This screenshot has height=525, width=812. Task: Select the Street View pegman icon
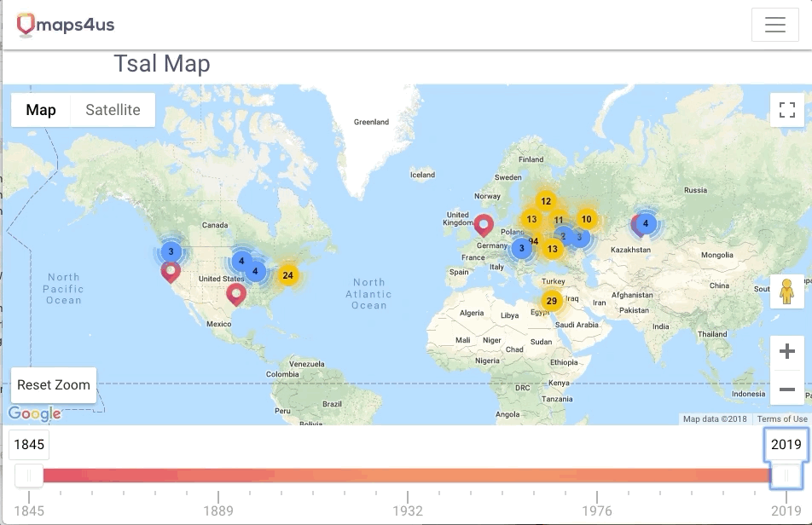786,291
